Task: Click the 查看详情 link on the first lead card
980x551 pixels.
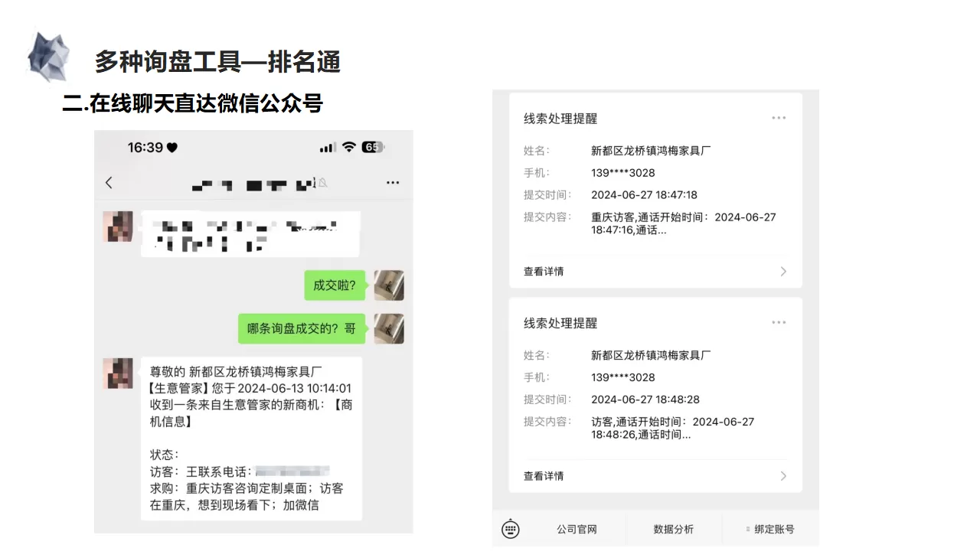Action: 544,271
